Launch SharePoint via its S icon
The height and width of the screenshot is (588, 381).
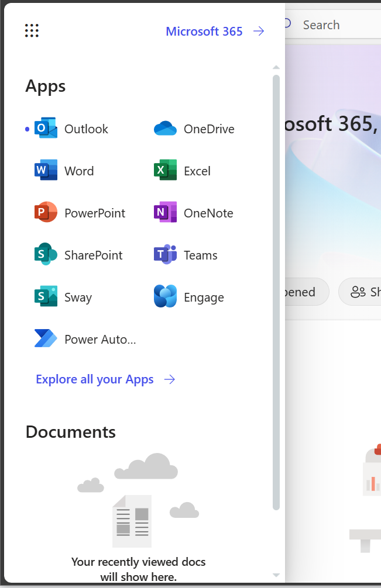click(46, 254)
